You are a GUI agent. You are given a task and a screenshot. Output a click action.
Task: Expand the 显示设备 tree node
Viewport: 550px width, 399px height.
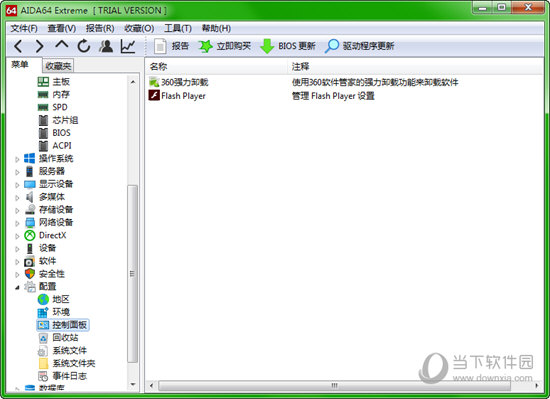click(x=17, y=185)
